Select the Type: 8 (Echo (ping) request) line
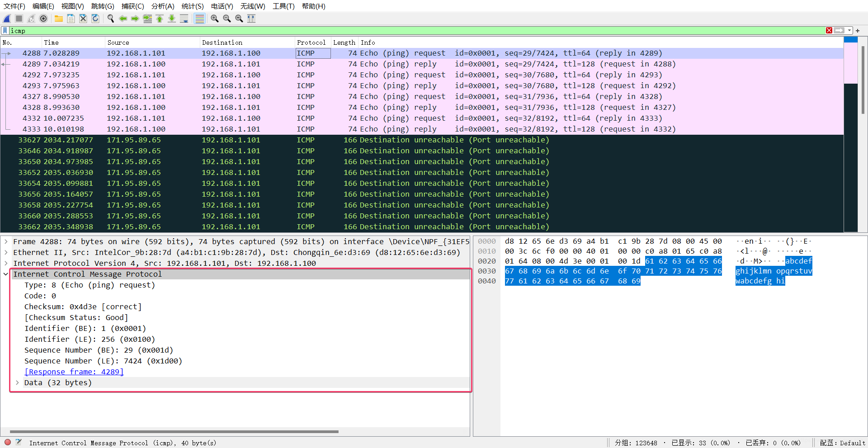Viewport: 868px width, 448px height. pyautogui.click(x=90, y=285)
